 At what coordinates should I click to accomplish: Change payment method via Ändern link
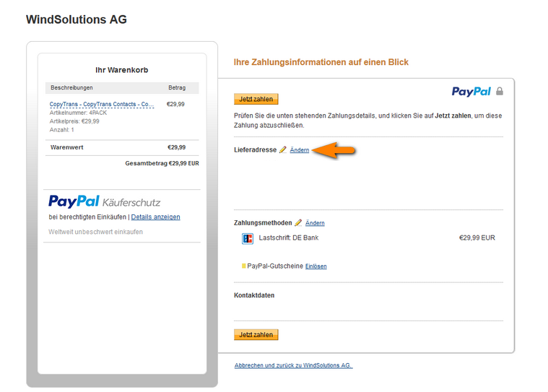point(315,223)
